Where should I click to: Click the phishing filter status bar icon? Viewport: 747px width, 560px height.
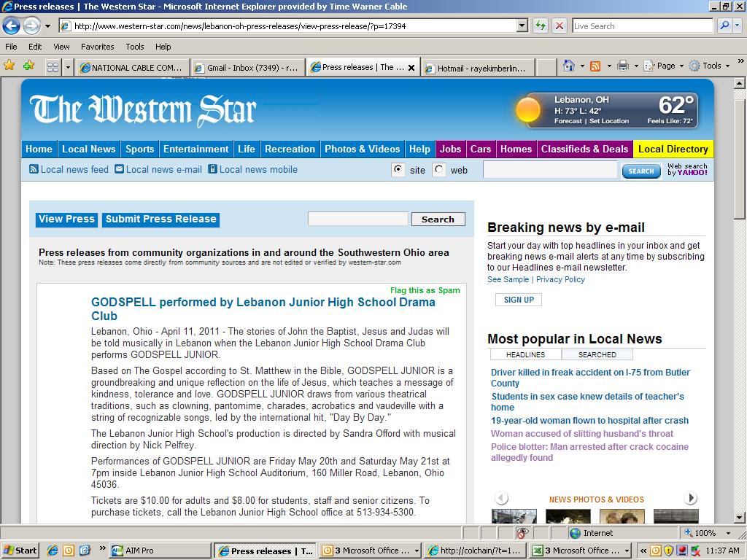pos(522,533)
